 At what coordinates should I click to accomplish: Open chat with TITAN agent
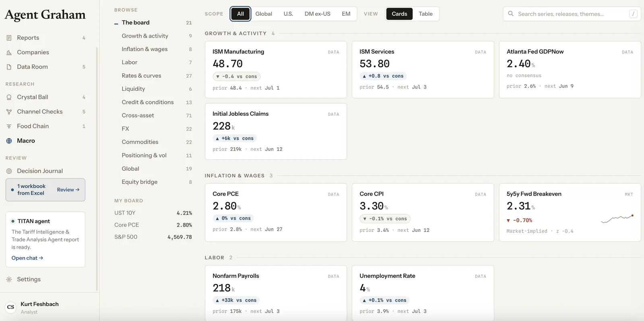click(27, 258)
